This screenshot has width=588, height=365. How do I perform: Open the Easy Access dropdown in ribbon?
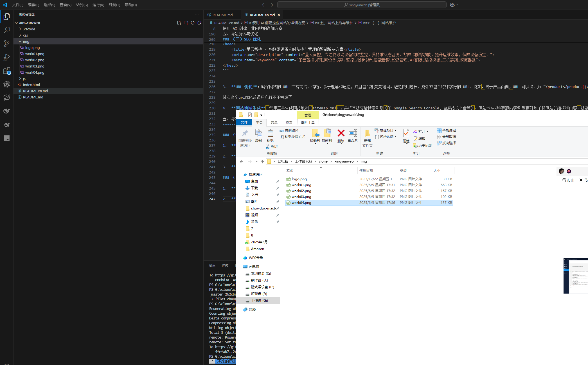point(386,137)
